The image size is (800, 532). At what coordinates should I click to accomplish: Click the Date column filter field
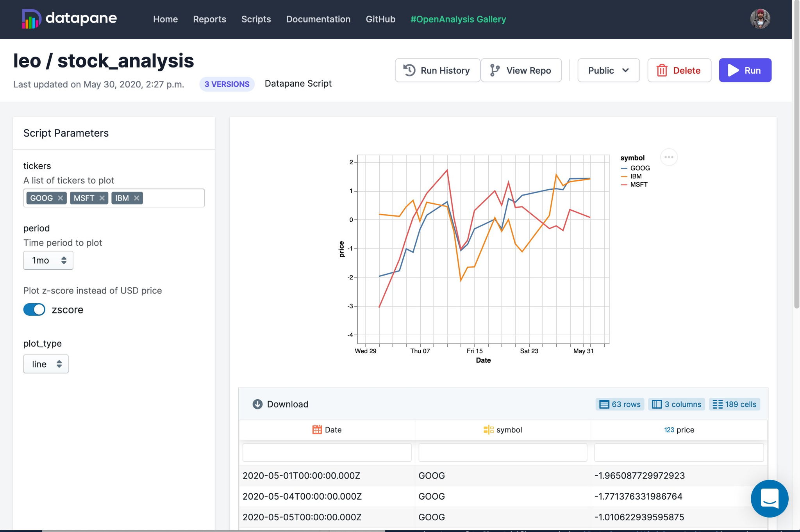[x=327, y=452]
